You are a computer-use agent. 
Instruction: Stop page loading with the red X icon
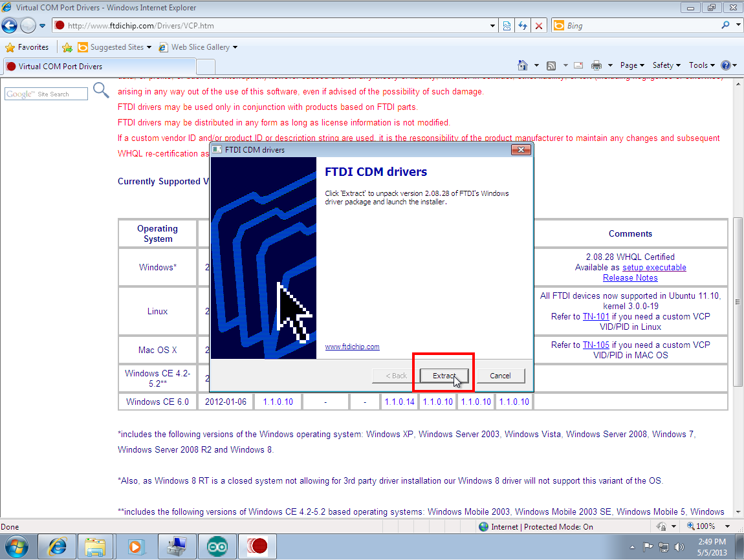539,25
